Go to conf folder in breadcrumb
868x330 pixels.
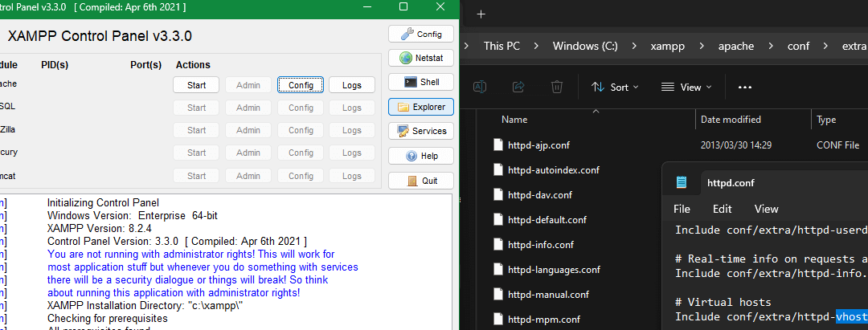pos(799,46)
